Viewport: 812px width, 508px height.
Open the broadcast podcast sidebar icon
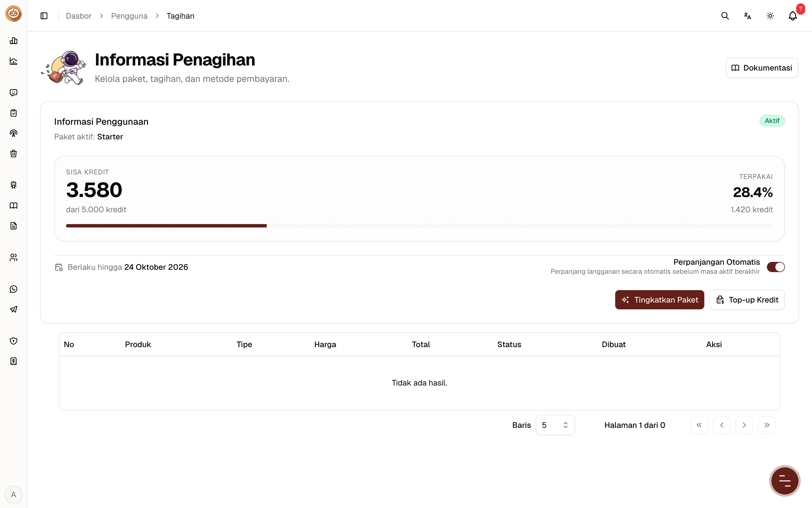click(x=14, y=133)
